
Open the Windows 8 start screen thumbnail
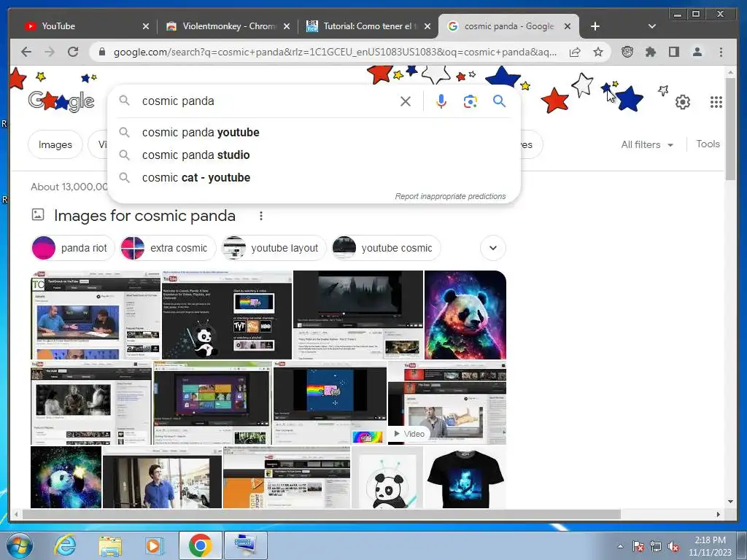212,402
